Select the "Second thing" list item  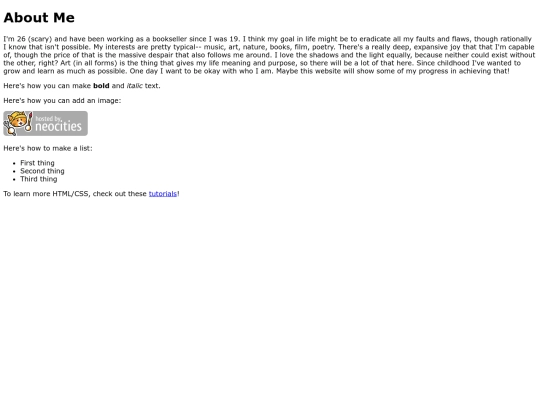coord(42,171)
